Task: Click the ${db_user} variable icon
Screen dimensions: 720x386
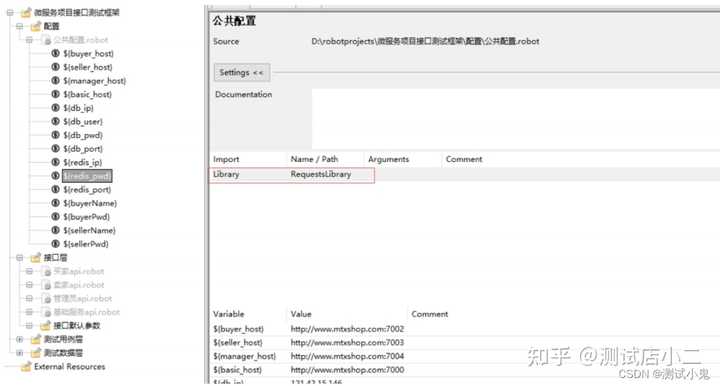Action: click(56, 121)
